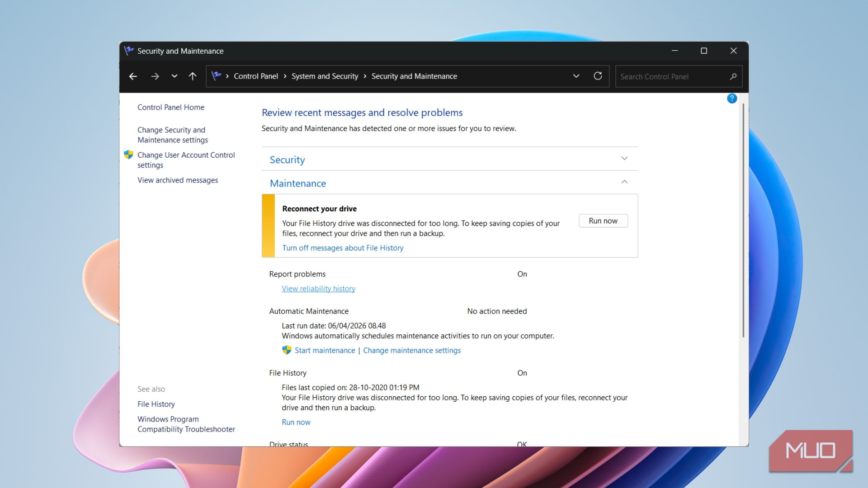Select Security and Maintenance breadcrumb item

[414, 76]
